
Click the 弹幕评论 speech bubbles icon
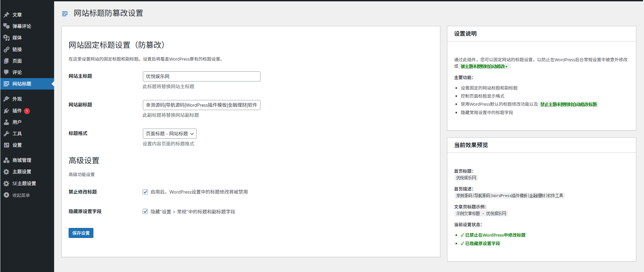coord(6,26)
